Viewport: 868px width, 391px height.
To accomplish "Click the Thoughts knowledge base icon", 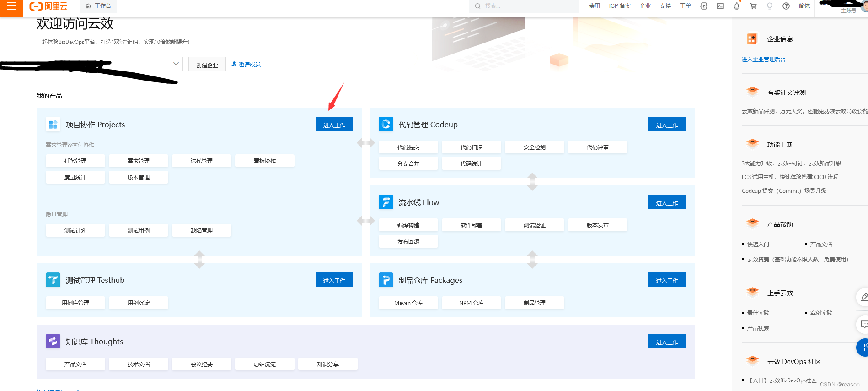I will pos(53,342).
